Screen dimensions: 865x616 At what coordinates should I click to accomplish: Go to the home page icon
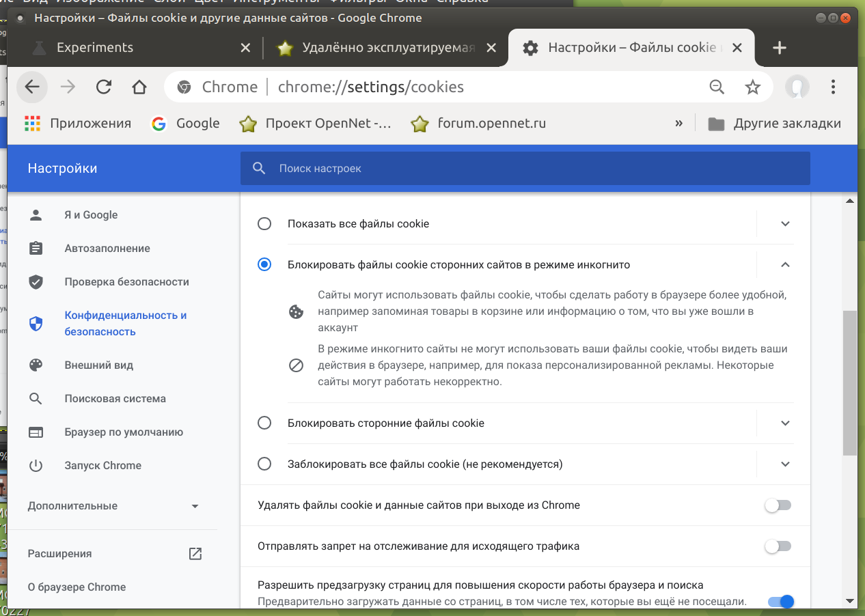pos(139,87)
